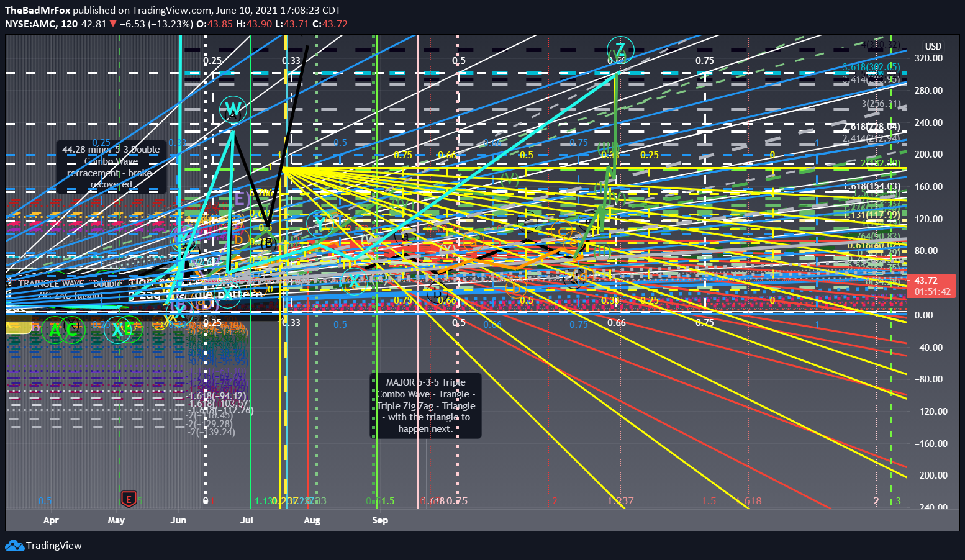The width and height of the screenshot is (965, 560).
Task: Click the Apr label on time axis
Action: 51,520
